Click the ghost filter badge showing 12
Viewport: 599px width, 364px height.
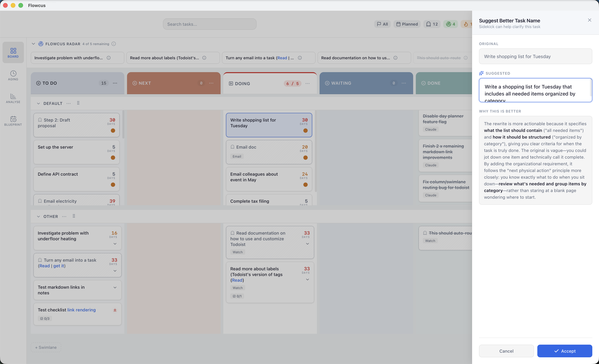point(432,24)
